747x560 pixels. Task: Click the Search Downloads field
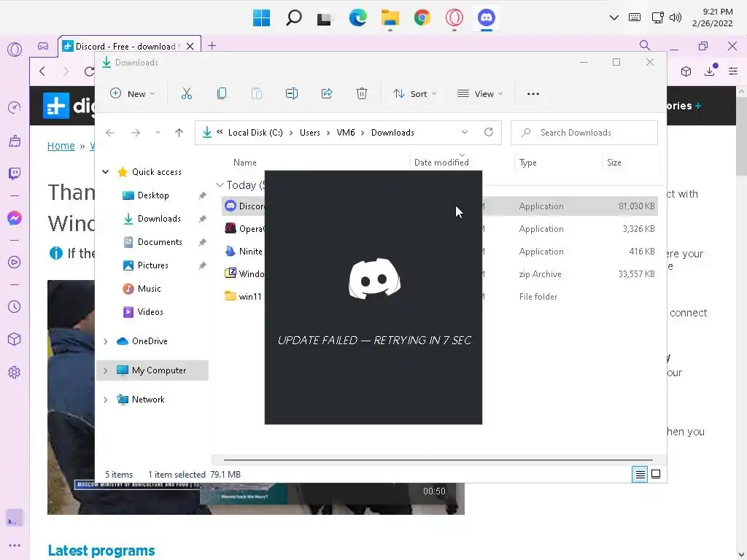(x=584, y=133)
